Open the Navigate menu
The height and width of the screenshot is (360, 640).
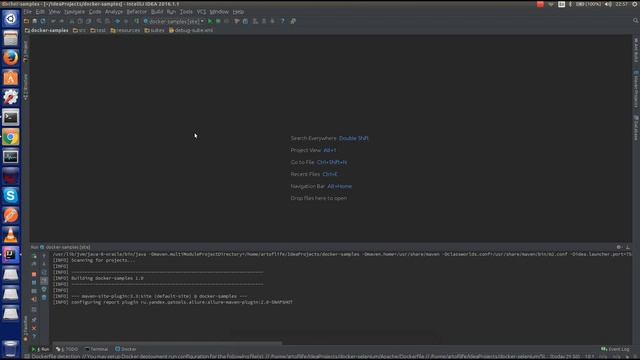pyautogui.click(x=74, y=12)
